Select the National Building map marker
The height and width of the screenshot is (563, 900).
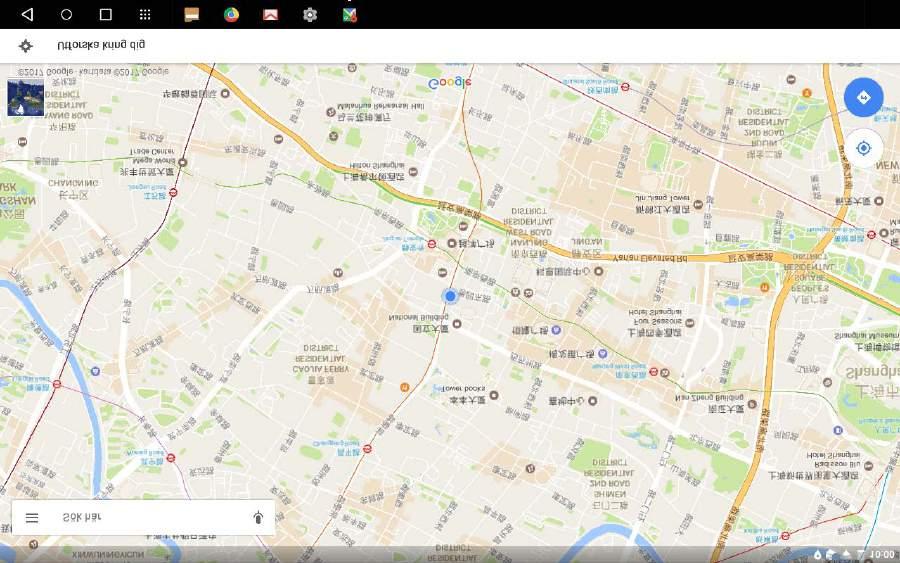click(457, 324)
